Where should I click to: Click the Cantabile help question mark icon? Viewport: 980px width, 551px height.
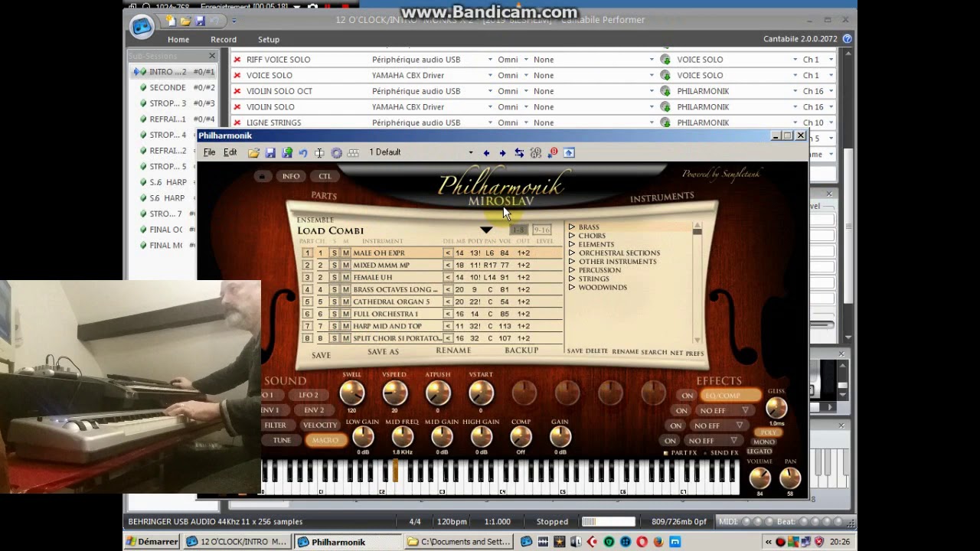847,39
